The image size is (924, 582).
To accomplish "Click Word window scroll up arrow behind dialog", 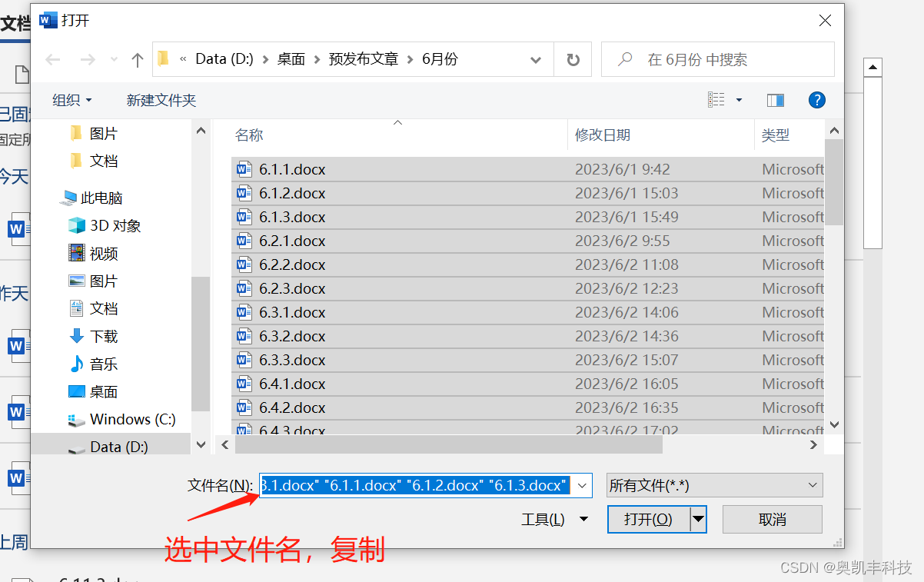I will (x=872, y=68).
